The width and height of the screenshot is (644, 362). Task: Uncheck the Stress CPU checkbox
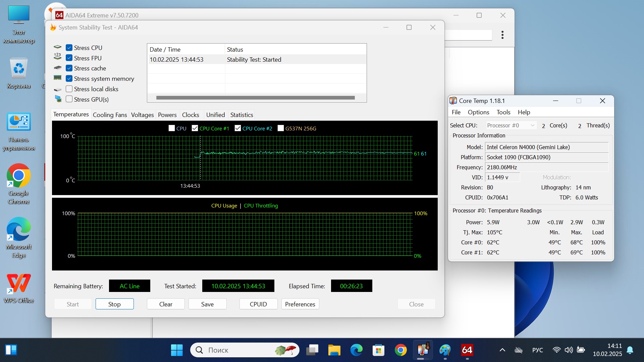[x=69, y=48]
